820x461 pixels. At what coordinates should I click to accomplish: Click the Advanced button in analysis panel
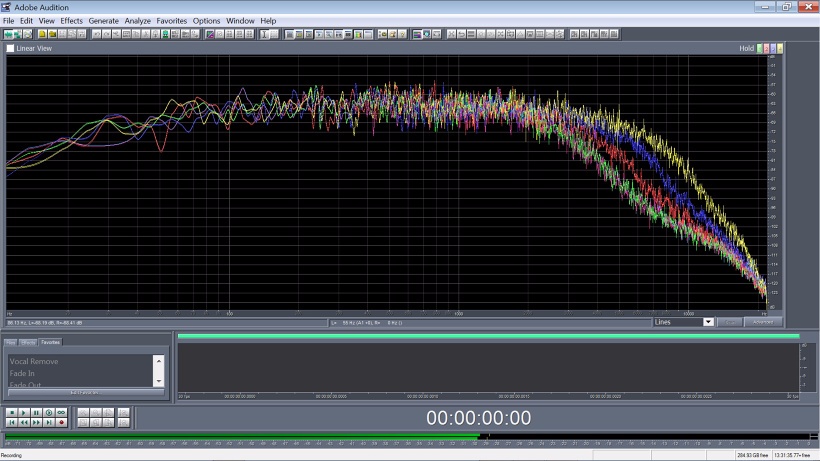pyautogui.click(x=762, y=322)
